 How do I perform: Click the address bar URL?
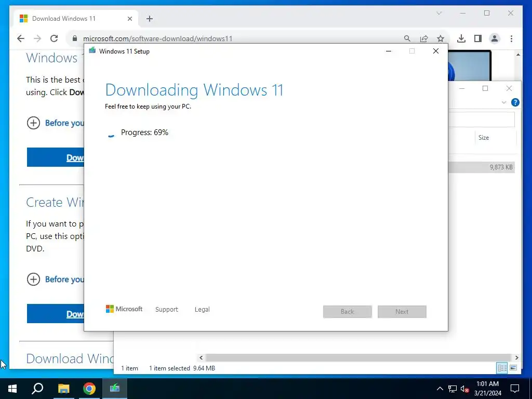pos(158,38)
